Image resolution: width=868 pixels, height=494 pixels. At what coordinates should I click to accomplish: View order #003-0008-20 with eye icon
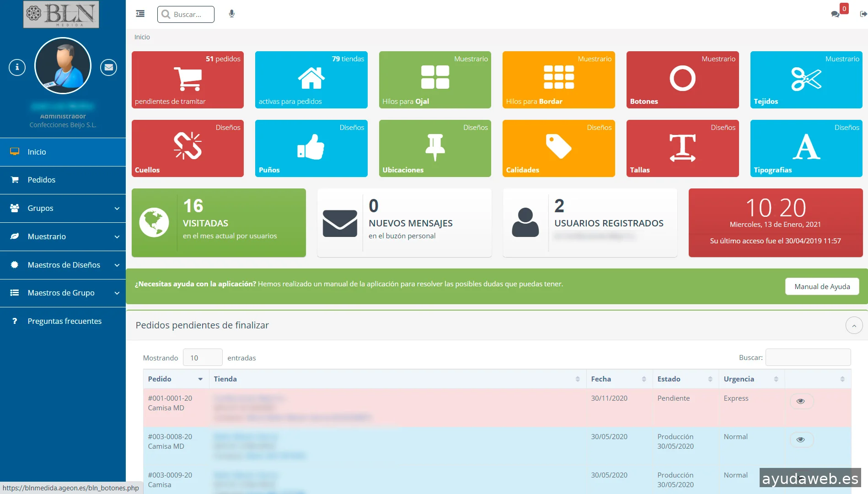(x=801, y=440)
